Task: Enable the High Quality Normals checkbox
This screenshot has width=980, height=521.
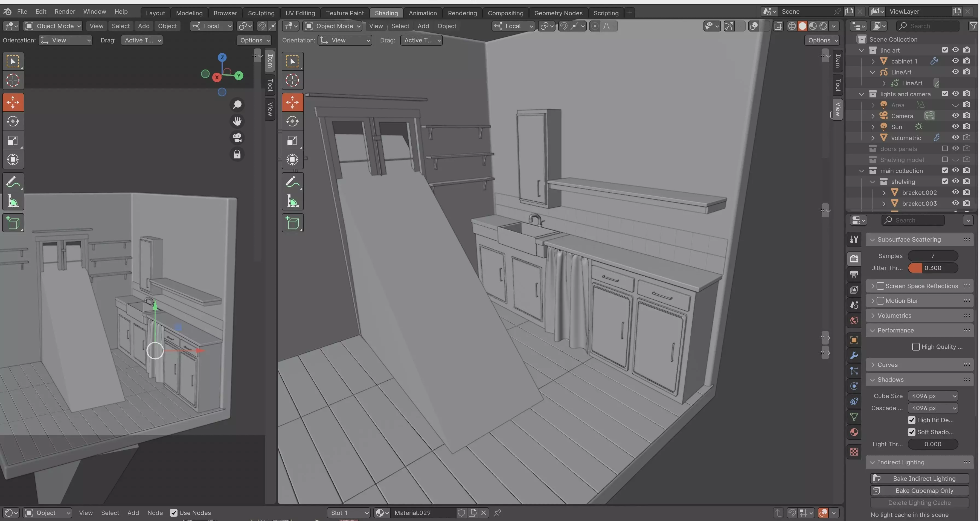Action: click(916, 347)
